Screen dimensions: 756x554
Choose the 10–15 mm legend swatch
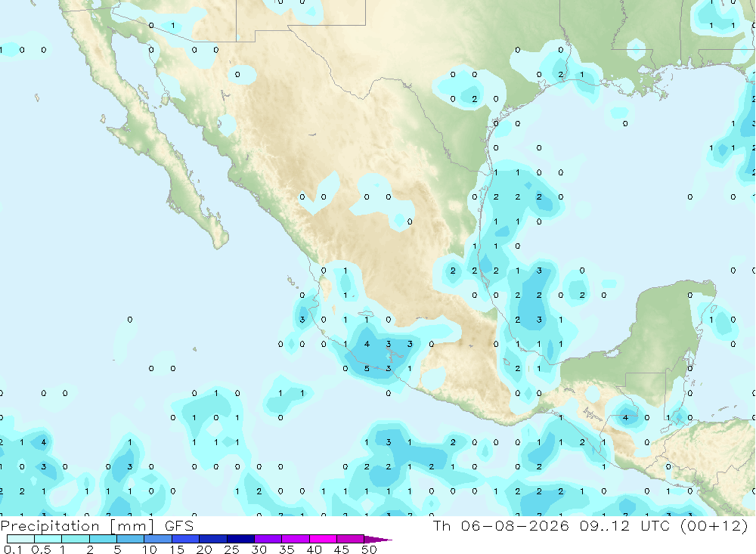(x=158, y=539)
